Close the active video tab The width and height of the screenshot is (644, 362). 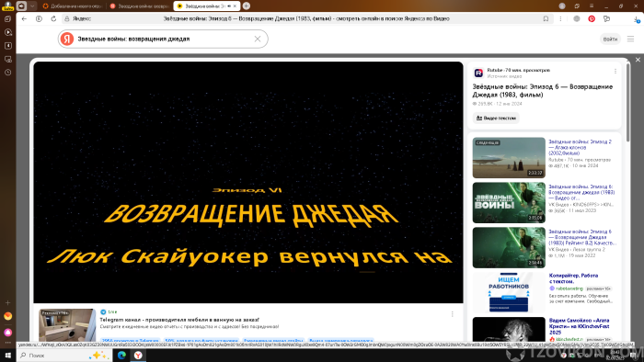(x=235, y=6)
